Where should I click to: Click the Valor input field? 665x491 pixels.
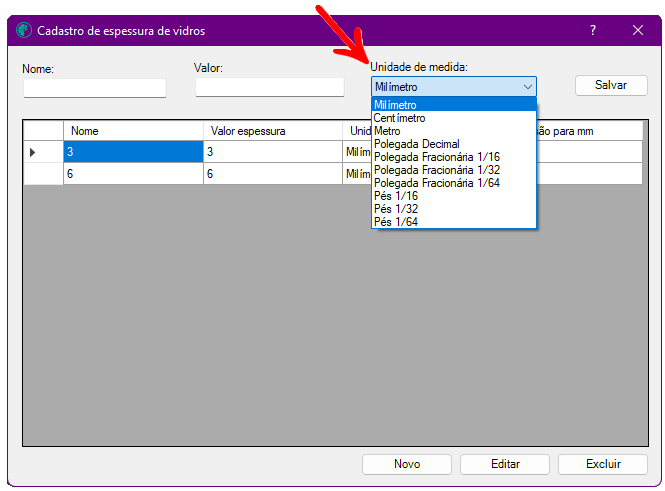tap(270, 87)
